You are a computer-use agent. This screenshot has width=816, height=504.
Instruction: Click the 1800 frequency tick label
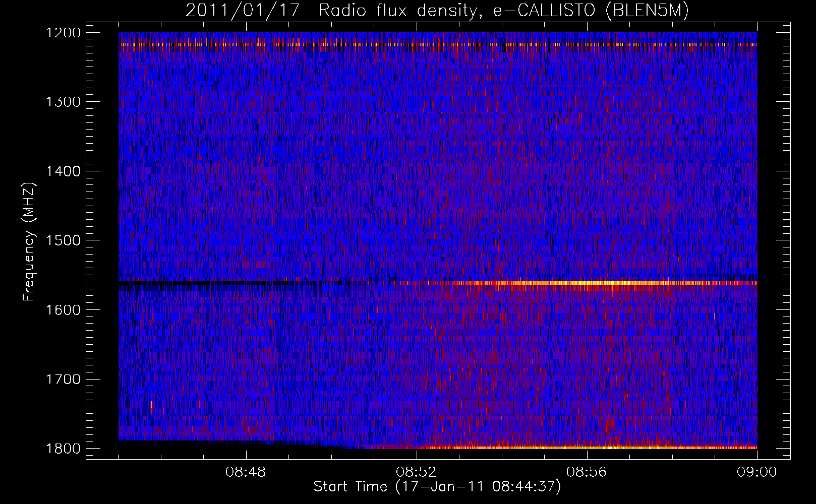pos(63,448)
